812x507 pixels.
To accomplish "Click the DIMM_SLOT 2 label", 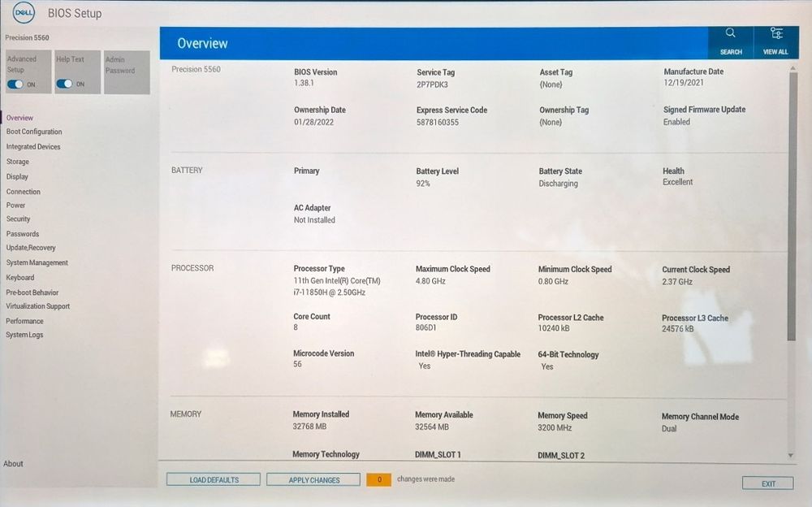I will 561,456.
